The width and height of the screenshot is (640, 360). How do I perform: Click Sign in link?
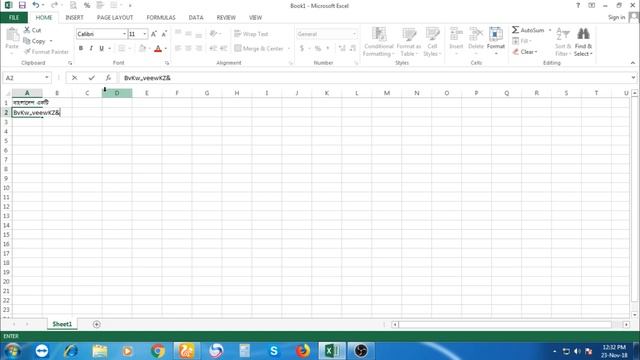coord(616,17)
